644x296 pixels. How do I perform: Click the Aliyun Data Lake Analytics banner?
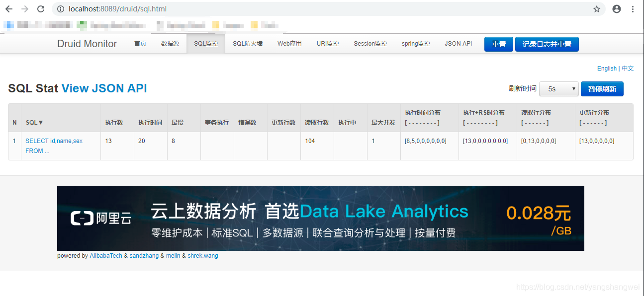(320, 218)
